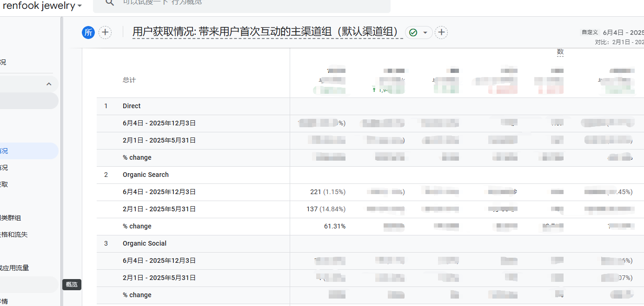
Task: Open the date range picker showing 6月4日
Action: (x=622, y=33)
